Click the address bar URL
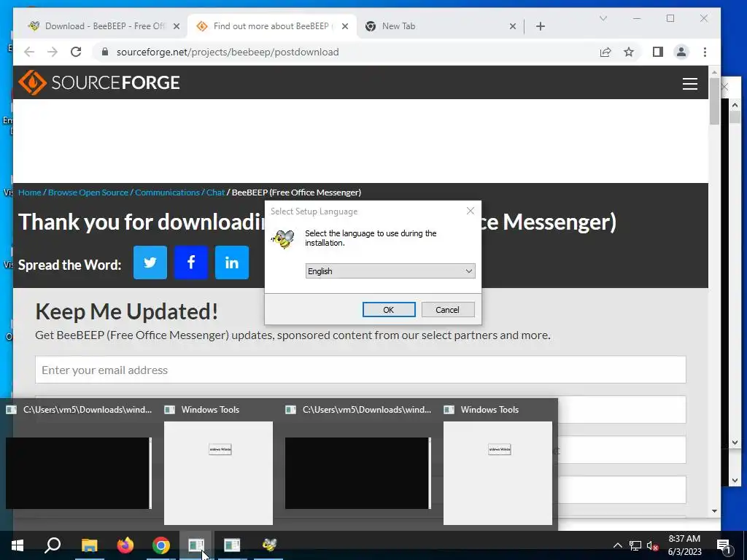This screenshot has width=747, height=560. click(228, 52)
